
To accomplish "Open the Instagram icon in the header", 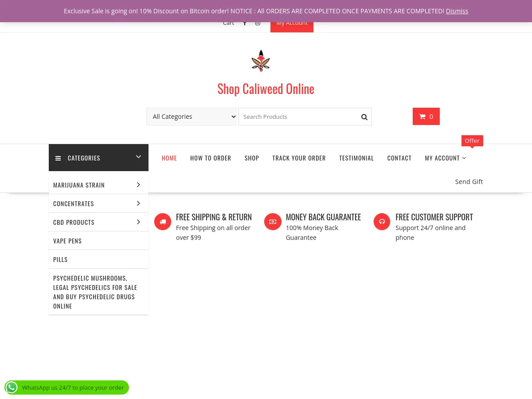I will [x=258, y=23].
